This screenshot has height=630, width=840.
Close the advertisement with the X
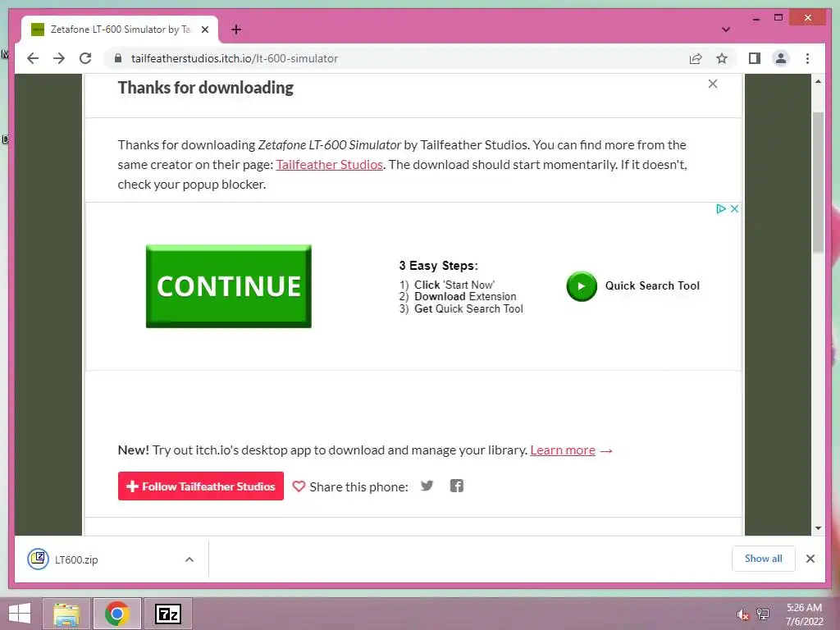point(734,209)
